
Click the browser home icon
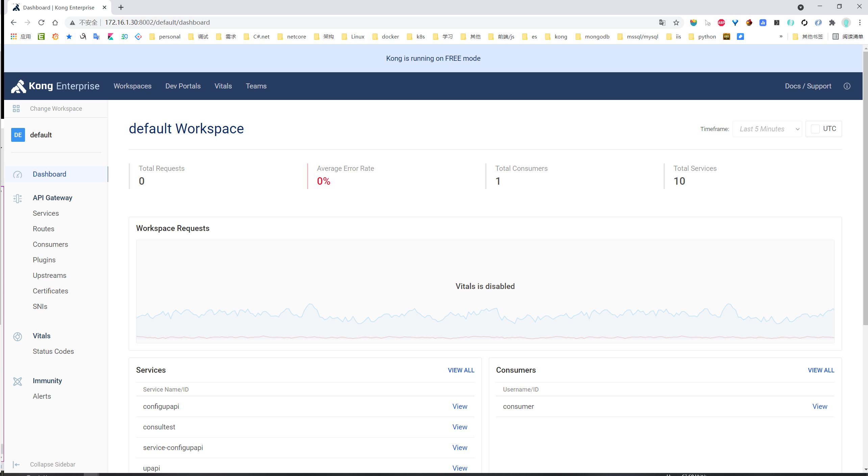coord(55,22)
